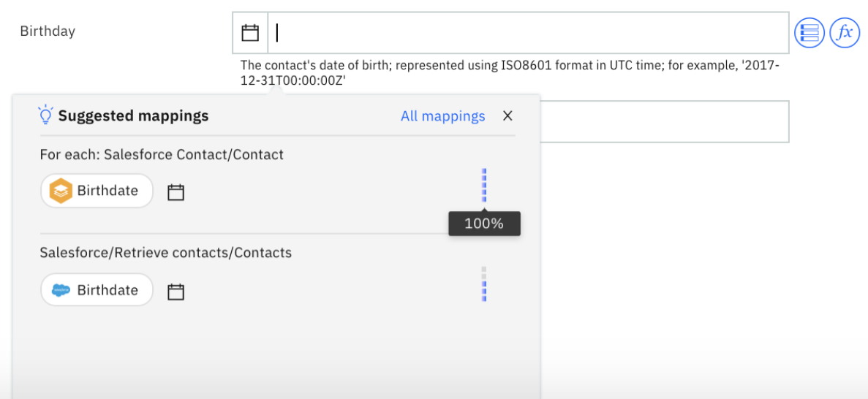Open the insert mapping list icon

coord(809,33)
